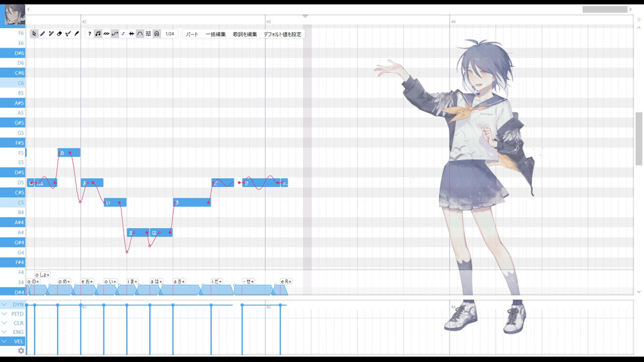This screenshot has width=644, height=362.
Task: Toggle pitch curve display icon
Action: coord(115,34)
